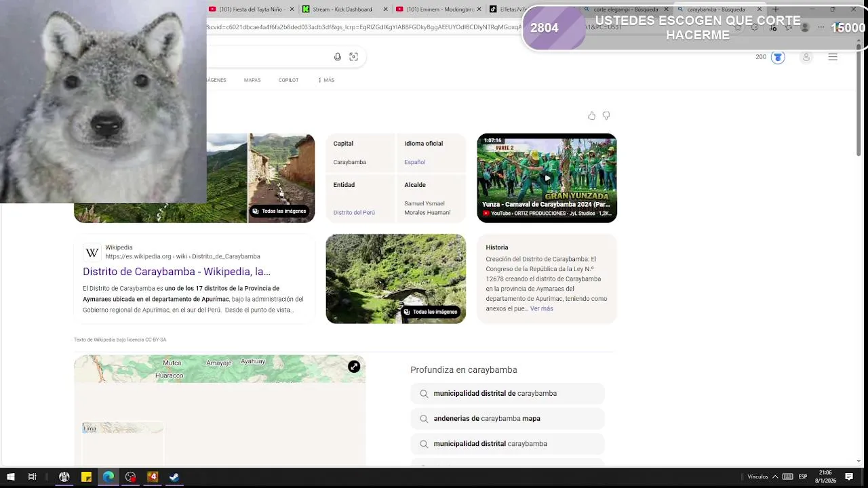Close the Eminem - Mockingbird tab
The image size is (868, 488).
click(480, 9)
